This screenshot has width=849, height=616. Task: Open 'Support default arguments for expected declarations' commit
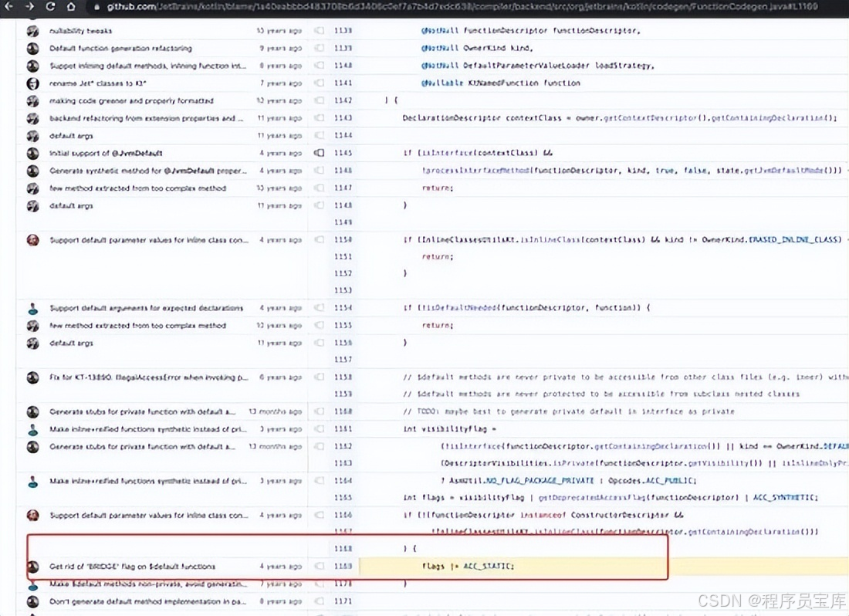click(x=146, y=308)
